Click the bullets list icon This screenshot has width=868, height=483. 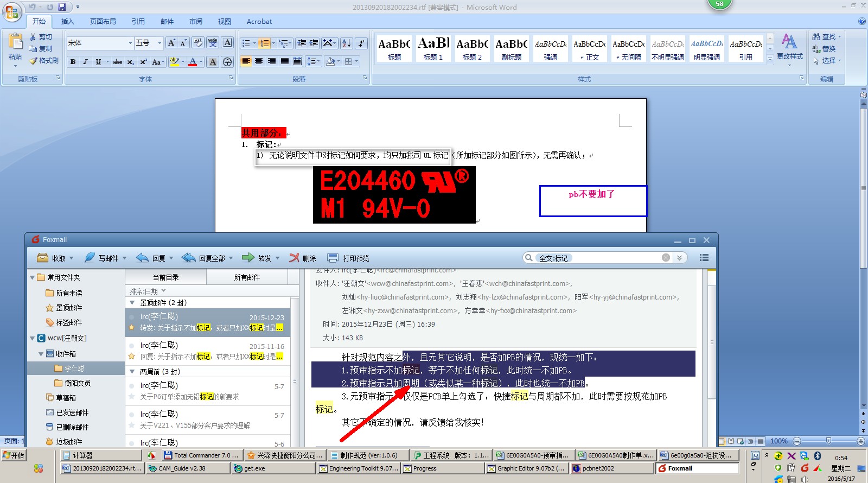(x=246, y=43)
